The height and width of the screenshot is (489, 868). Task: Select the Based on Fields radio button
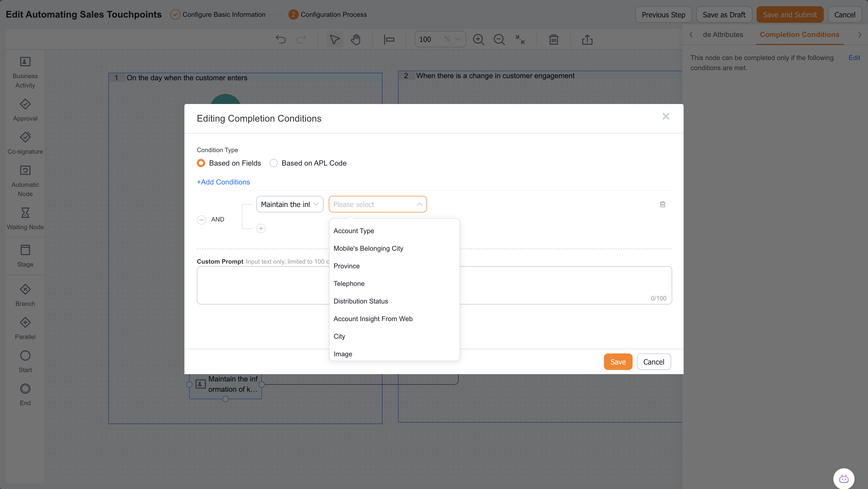pyautogui.click(x=201, y=163)
